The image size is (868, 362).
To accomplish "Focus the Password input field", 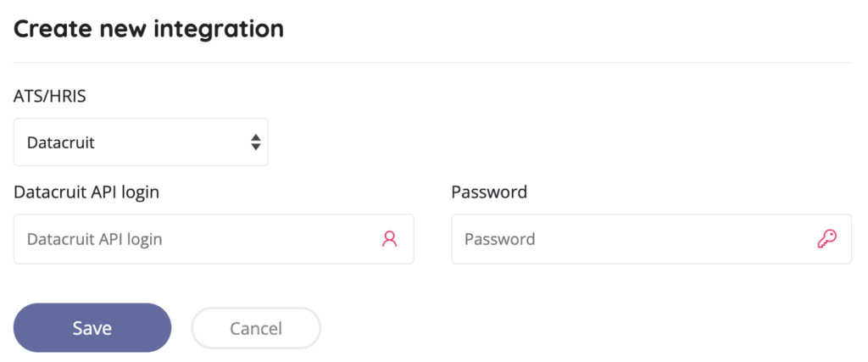I will pyautogui.click(x=632, y=239).
